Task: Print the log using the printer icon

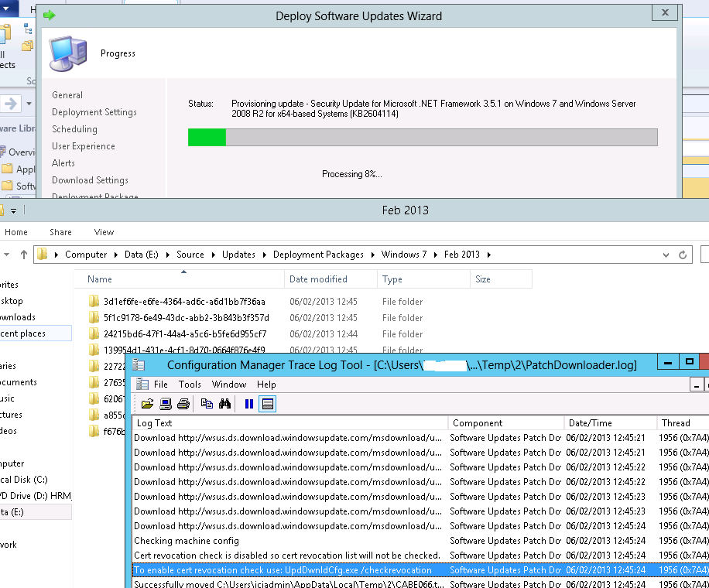Action: click(x=183, y=403)
